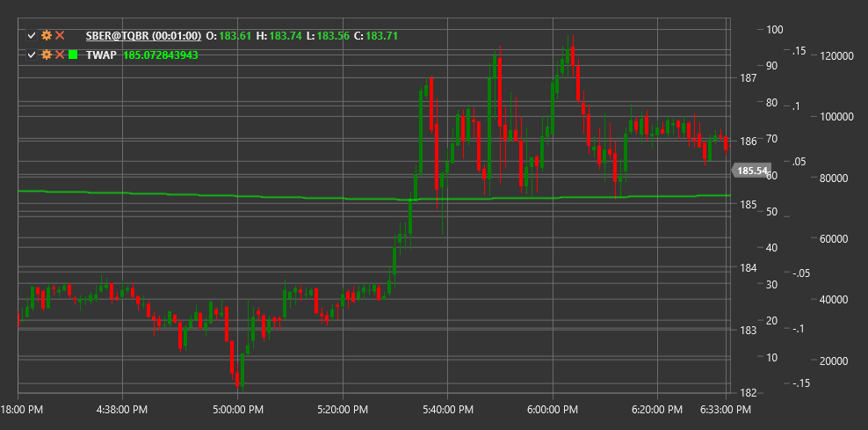Click the close price value 183.71
868x430 pixels.
[x=382, y=36]
